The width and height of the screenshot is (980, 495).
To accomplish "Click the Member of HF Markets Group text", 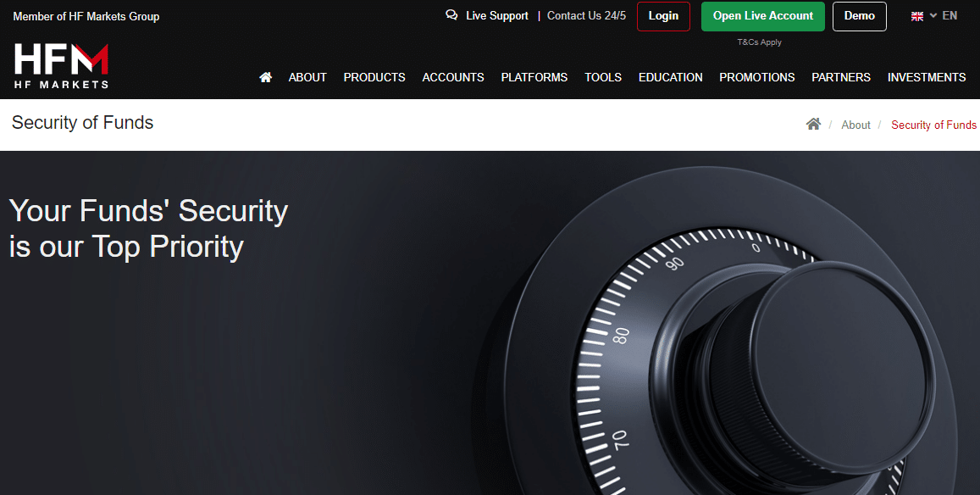I will (x=86, y=16).
